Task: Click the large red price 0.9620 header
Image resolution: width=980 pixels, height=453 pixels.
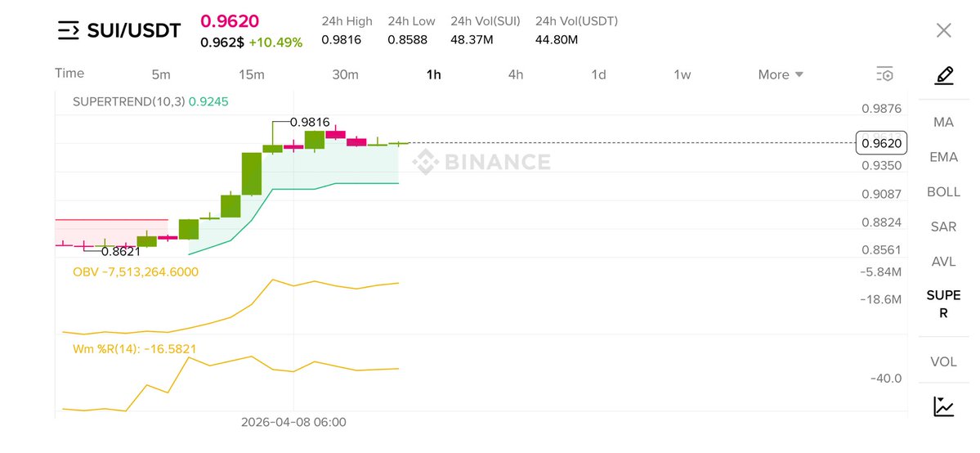Action: click(230, 21)
